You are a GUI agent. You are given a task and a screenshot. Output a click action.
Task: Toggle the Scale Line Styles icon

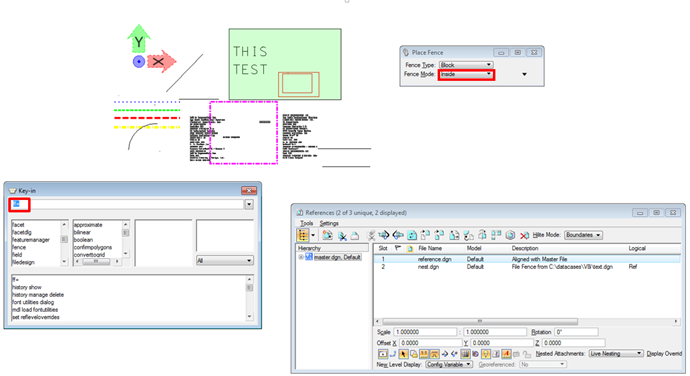[x=434, y=354]
